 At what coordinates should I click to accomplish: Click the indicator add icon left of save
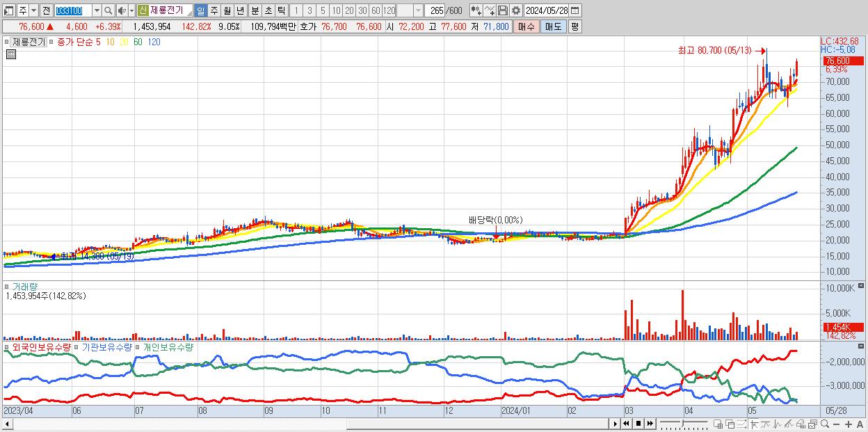[476, 10]
